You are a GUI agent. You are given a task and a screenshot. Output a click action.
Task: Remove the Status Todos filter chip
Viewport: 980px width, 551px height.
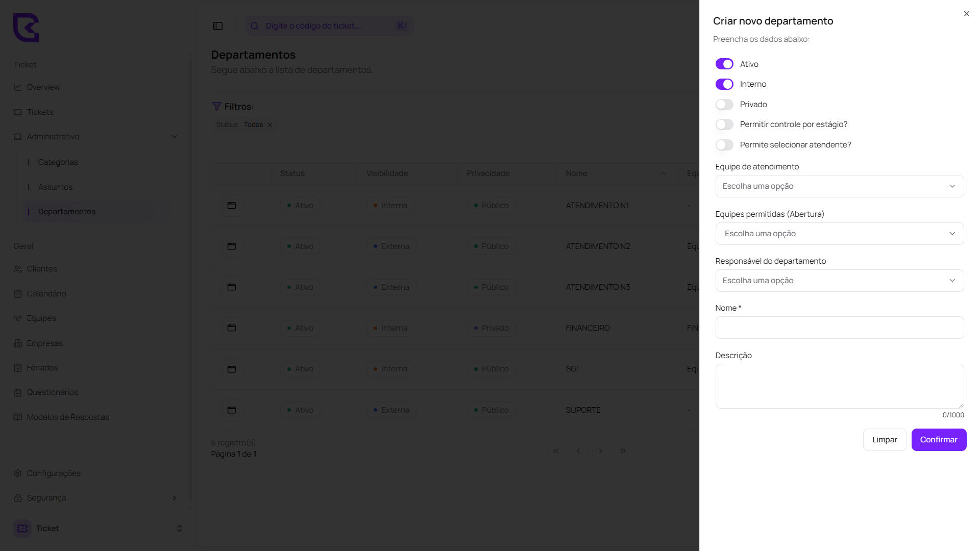(x=270, y=125)
